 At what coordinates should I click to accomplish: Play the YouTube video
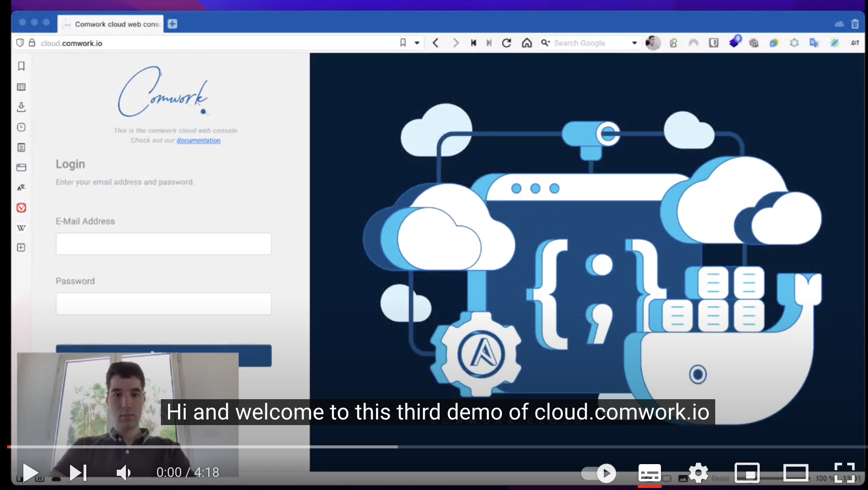click(x=30, y=472)
